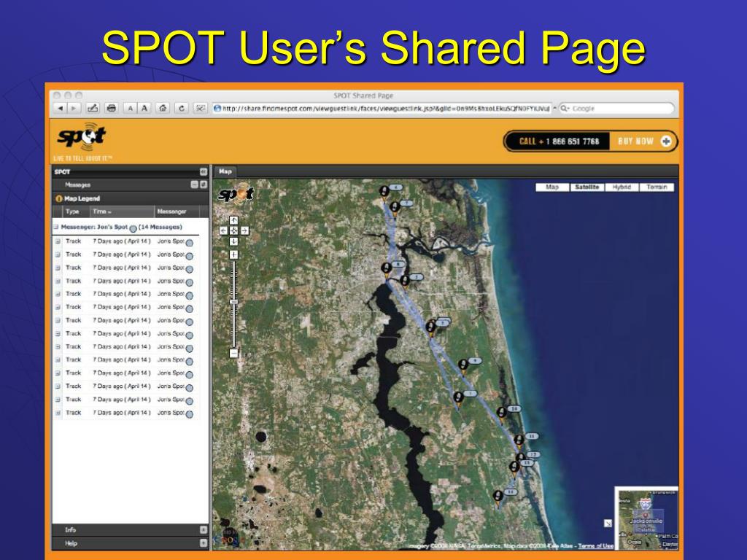Select track marker labeled 11 on the map

[519, 440]
